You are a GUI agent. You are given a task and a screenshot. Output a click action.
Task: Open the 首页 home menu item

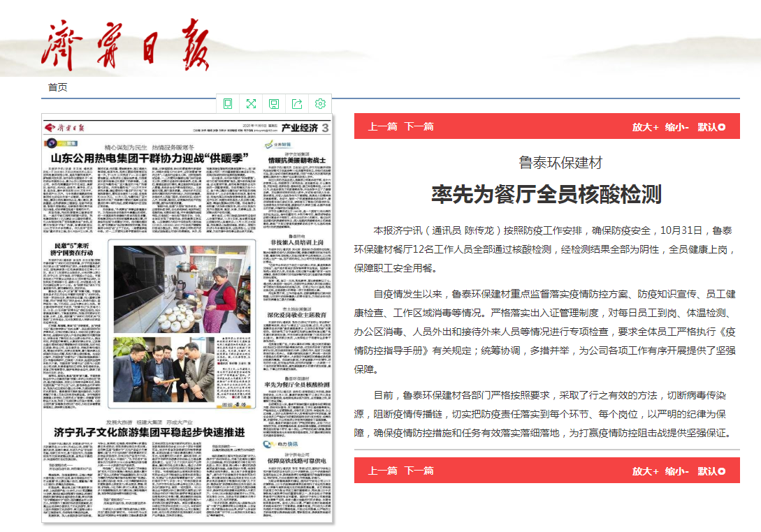(x=57, y=87)
